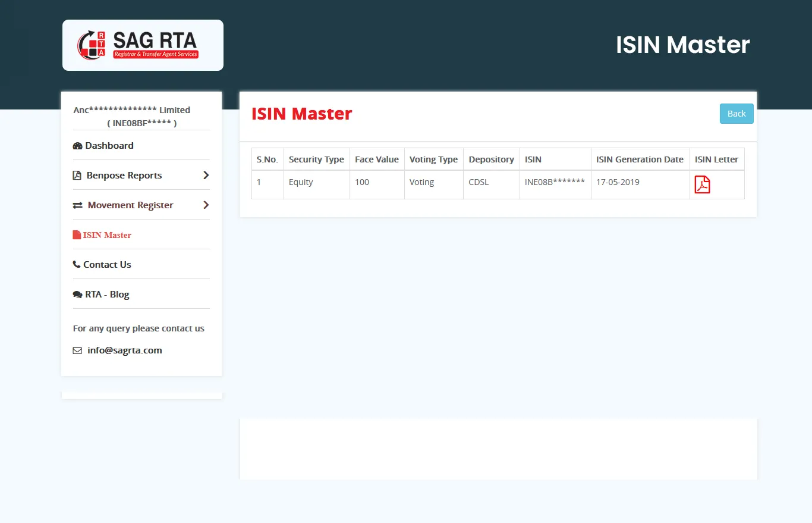Open the ISIN Letter PDF icon

pyautogui.click(x=702, y=185)
